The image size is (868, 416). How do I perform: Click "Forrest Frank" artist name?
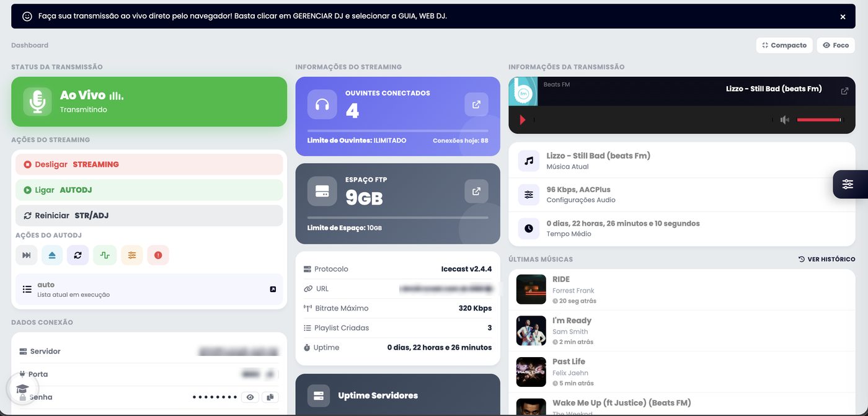coord(573,291)
